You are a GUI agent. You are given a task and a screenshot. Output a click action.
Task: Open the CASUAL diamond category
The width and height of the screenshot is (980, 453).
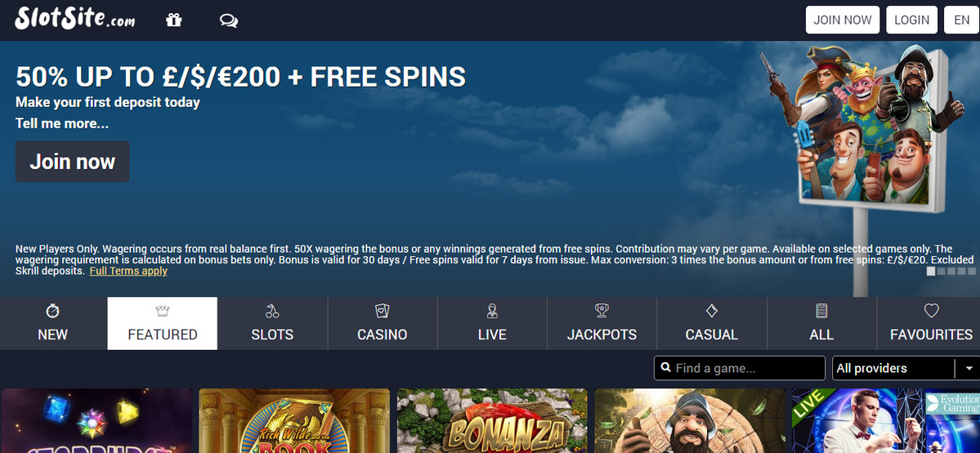(712, 324)
